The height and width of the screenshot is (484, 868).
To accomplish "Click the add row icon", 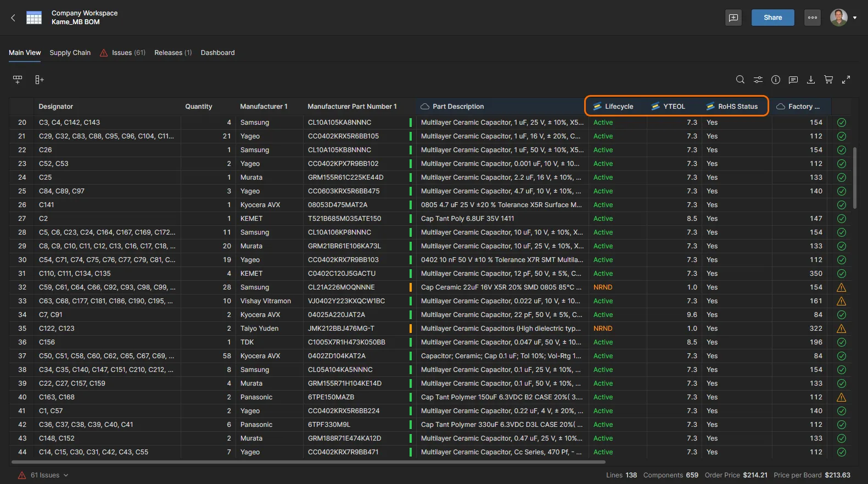I will click(x=18, y=80).
